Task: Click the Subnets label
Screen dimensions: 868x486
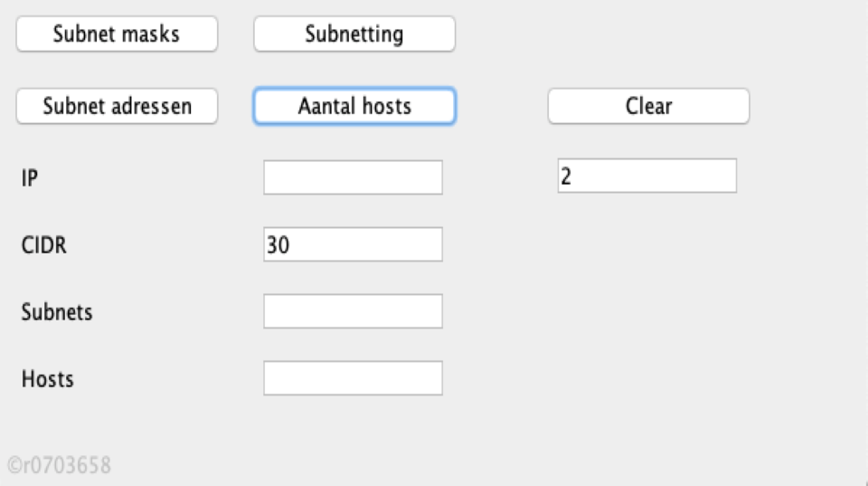Action: [x=57, y=312]
